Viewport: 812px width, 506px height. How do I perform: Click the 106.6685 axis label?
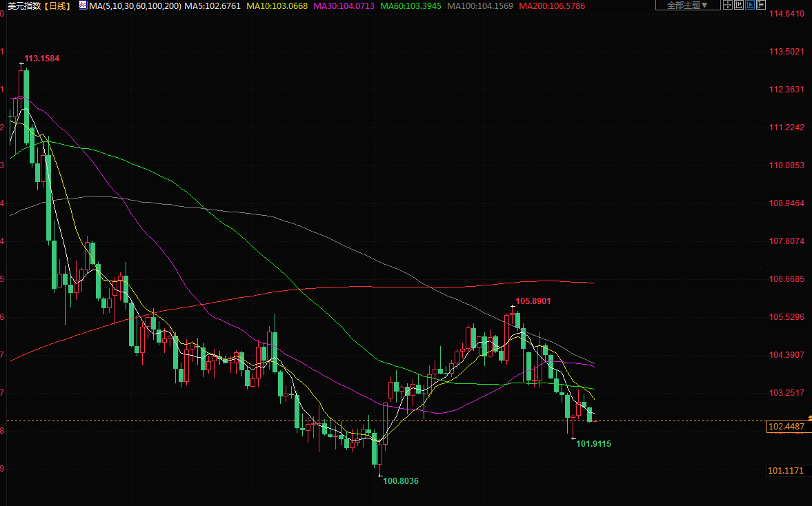coord(786,279)
